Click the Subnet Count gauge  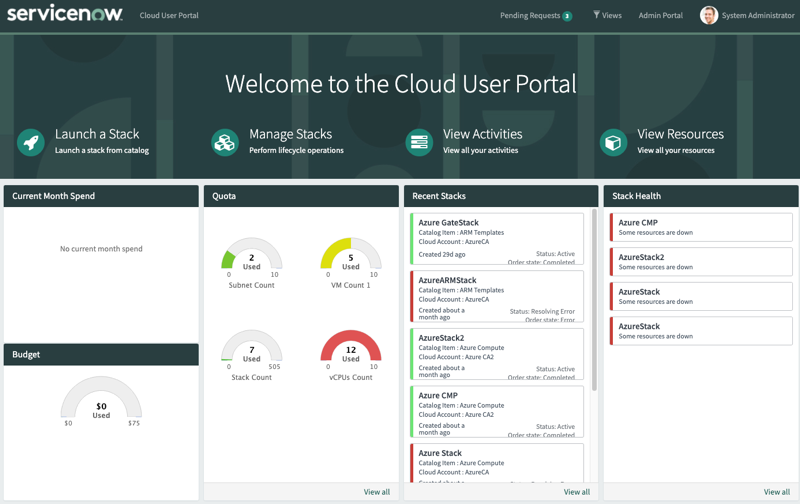point(252,254)
